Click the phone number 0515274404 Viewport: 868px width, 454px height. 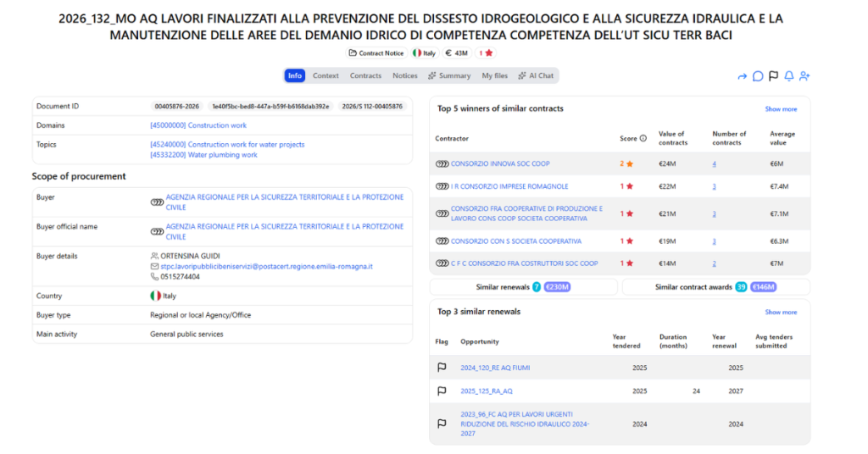pos(180,276)
